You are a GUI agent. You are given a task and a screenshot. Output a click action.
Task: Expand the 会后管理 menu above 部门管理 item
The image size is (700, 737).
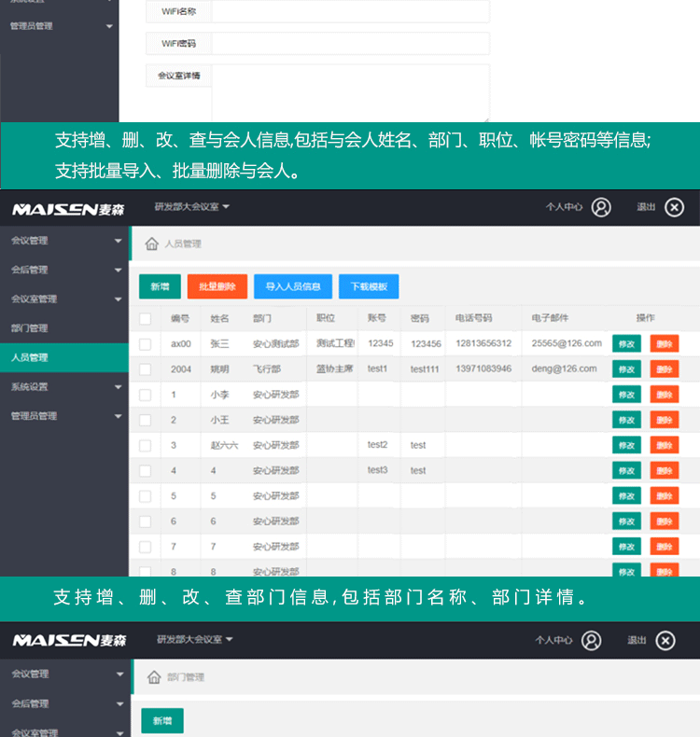[x=63, y=270]
